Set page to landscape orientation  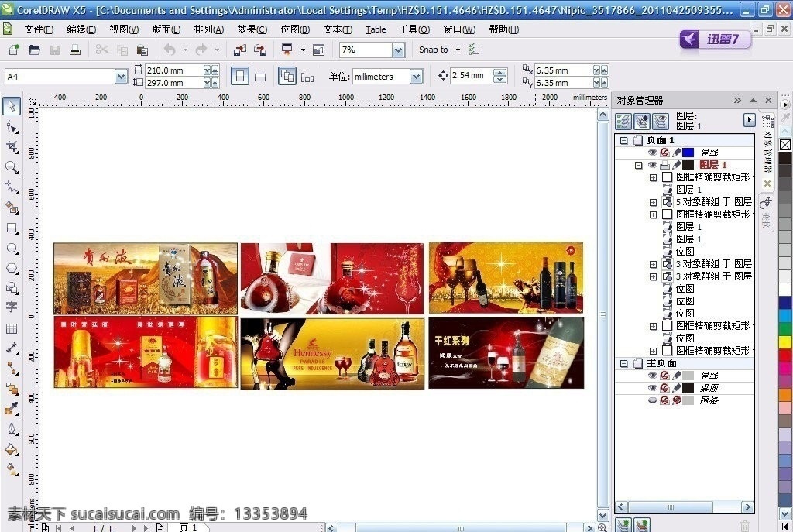tap(260, 77)
